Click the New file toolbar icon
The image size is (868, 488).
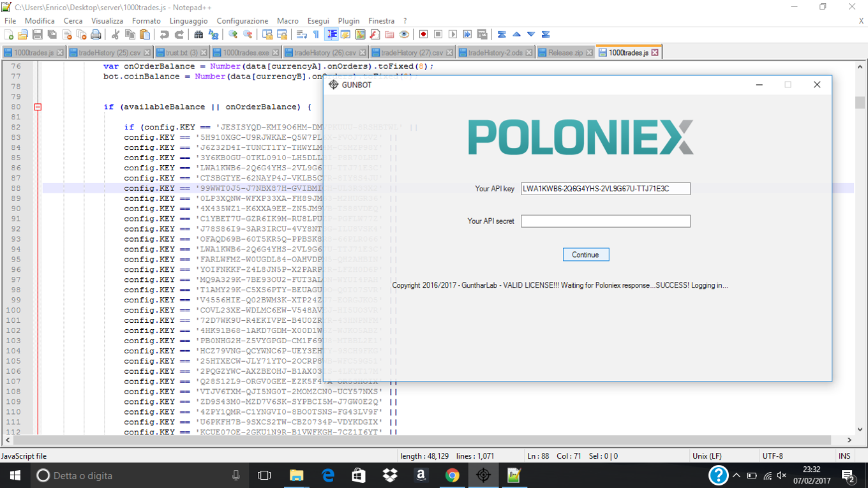(x=8, y=34)
